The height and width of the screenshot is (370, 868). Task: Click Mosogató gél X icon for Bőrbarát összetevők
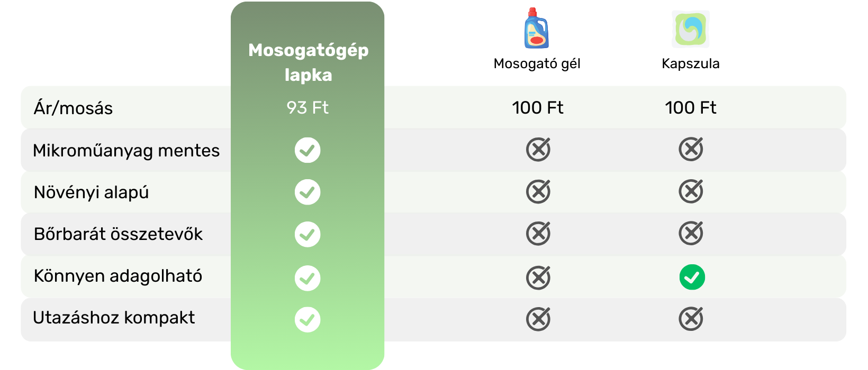coord(538,234)
